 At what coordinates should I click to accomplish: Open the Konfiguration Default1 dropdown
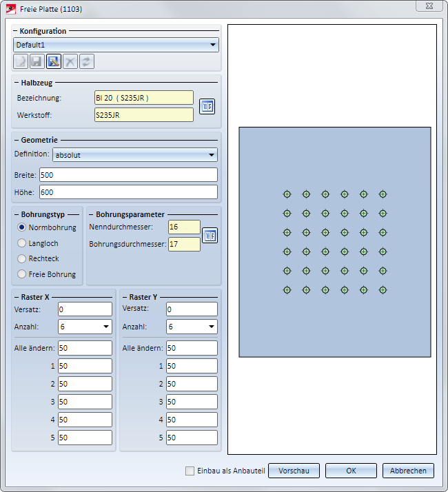click(116, 45)
